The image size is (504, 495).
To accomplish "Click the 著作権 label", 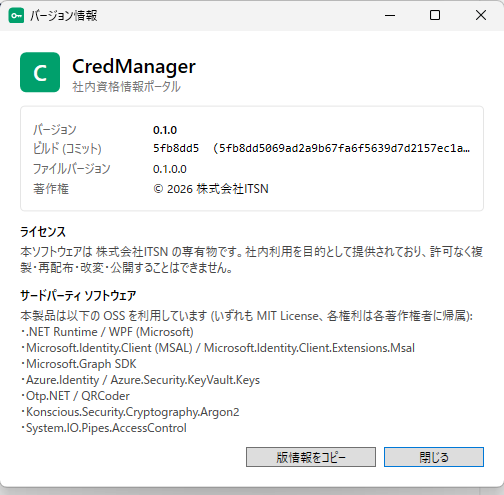I will tap(51, 189).
